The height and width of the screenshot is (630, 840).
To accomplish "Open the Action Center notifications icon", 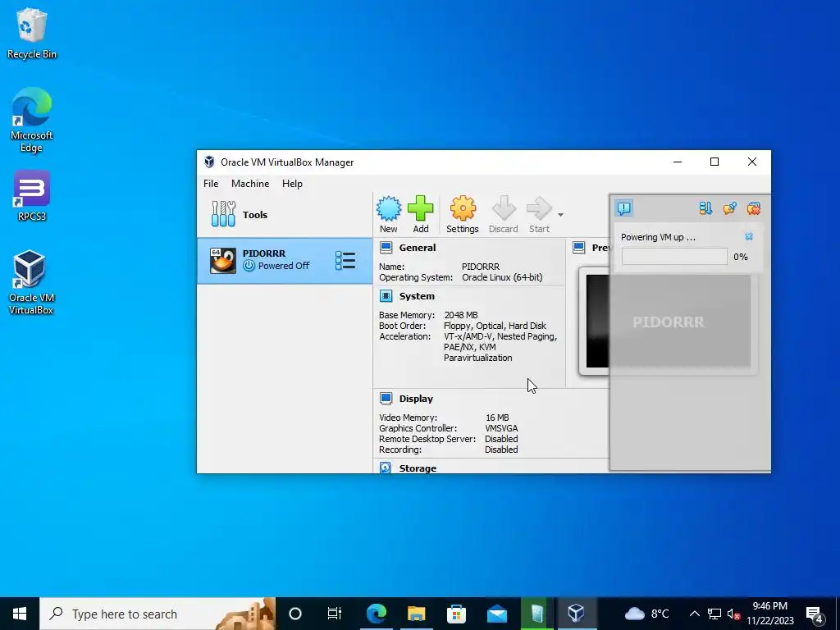I will pos(815,614).
